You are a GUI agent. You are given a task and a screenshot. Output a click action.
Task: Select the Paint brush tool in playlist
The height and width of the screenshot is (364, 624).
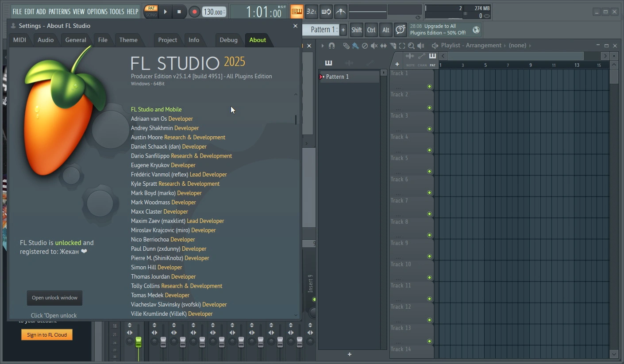(355, 46)
